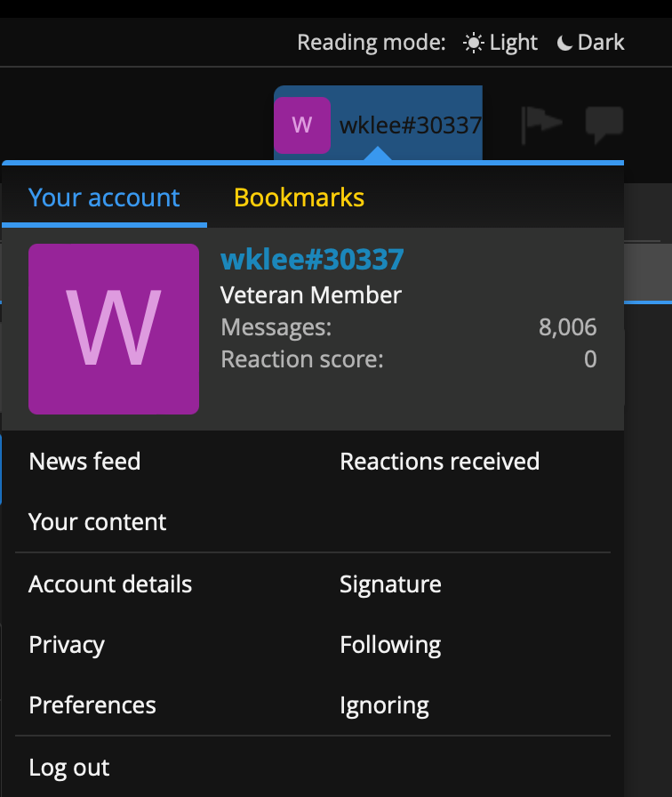
Task: Edit your Signature
Action: tap(390, 584)
